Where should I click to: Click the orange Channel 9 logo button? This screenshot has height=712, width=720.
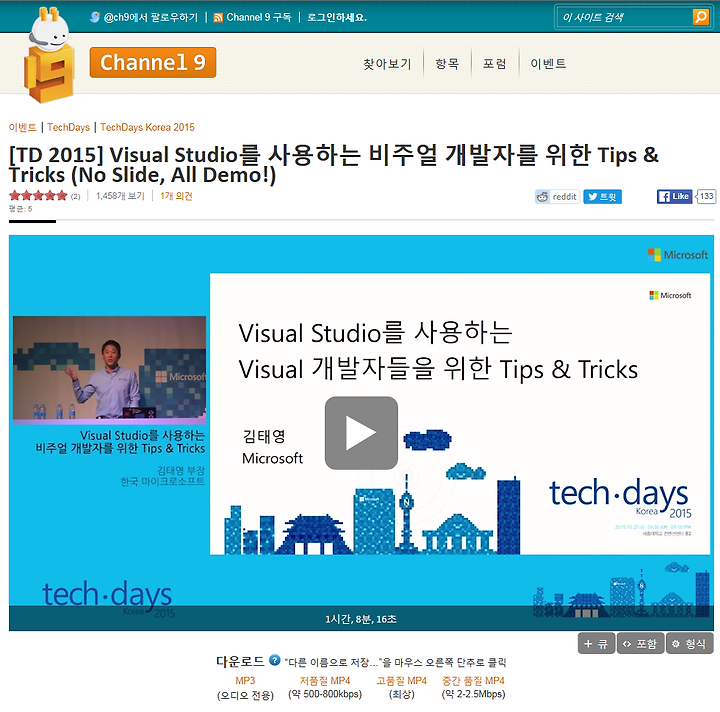click(152, 62)
